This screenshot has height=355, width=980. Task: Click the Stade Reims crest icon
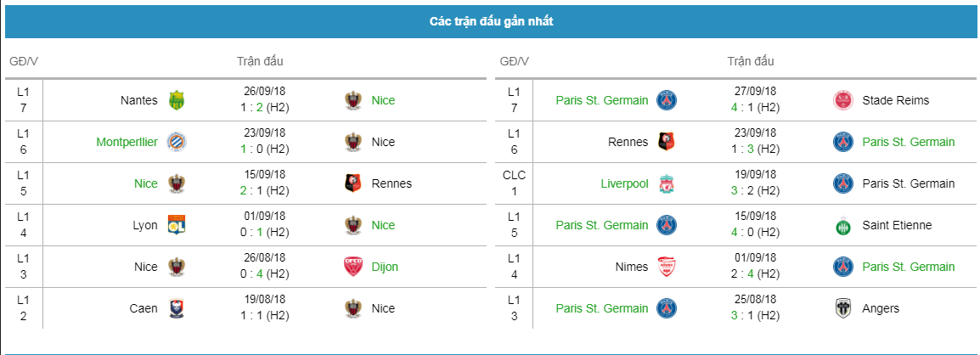coord(843,100)
